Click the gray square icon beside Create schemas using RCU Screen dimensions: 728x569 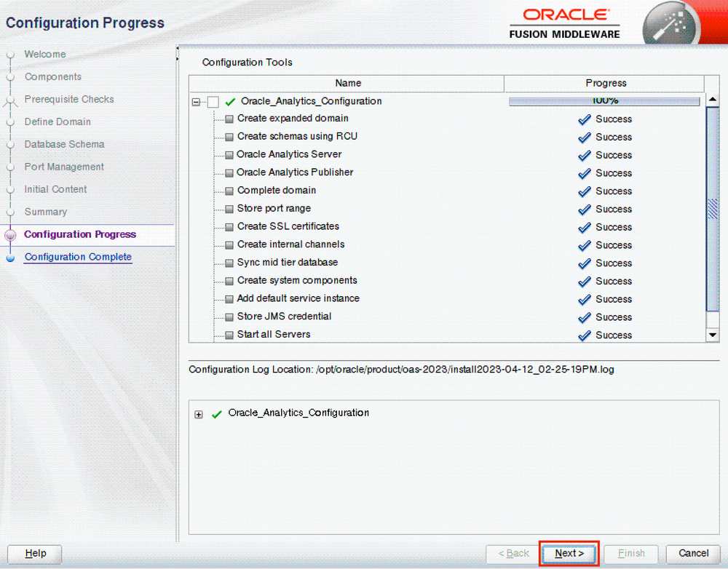click(229, 138)
